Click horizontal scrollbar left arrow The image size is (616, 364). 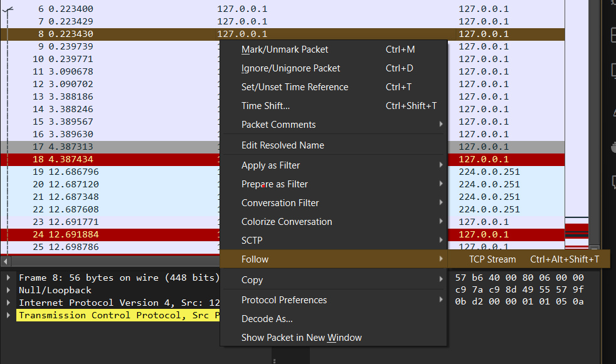point(6,261)
